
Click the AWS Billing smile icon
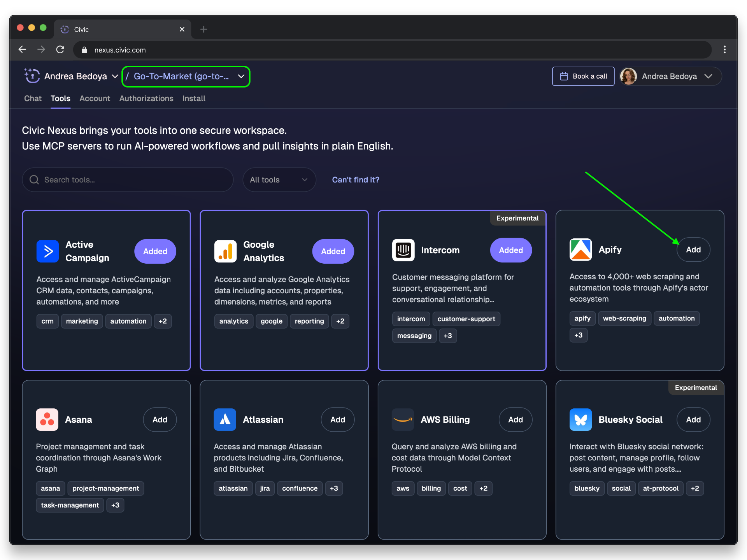pos(403,420)
